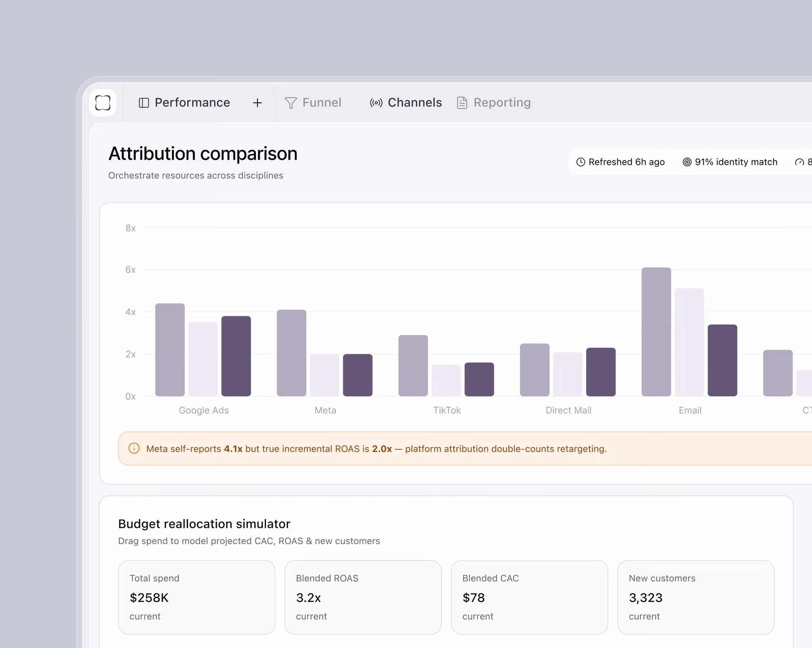This screenshot has width=812, height=648.
Task: Click the 4.1x value in alert
Action: tap(233, 448)
